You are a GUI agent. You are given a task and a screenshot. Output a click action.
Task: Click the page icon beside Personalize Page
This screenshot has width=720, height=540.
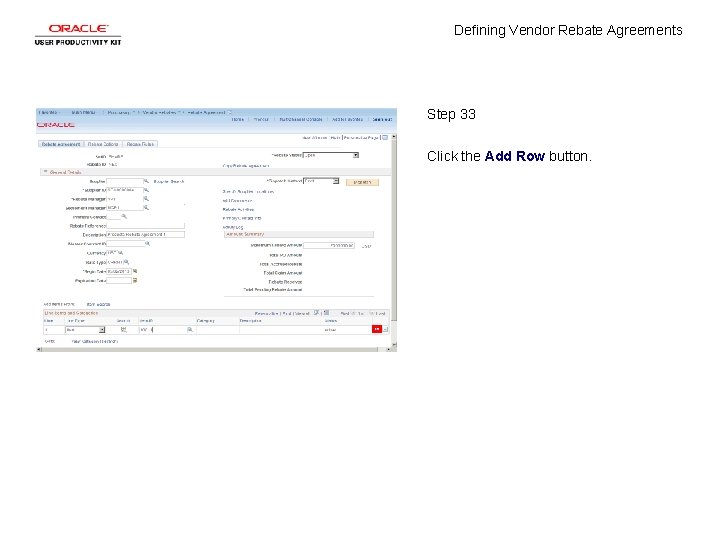[x=385, y=137]
